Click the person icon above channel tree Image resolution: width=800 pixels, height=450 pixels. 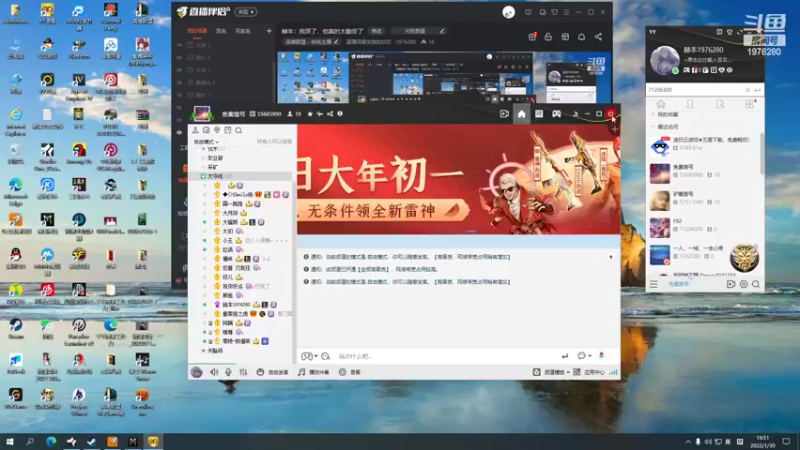tap(195, 131)
